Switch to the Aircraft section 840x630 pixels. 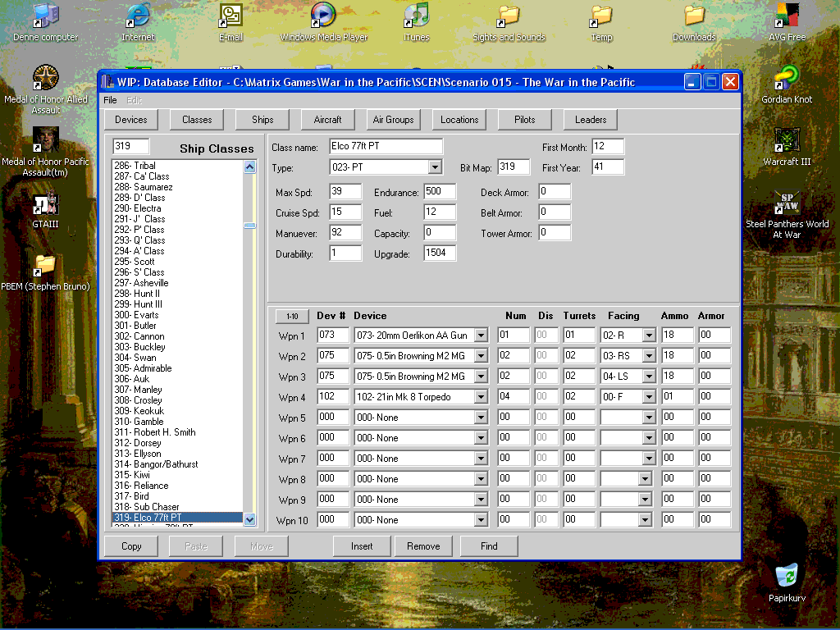[x=328, y=120]
